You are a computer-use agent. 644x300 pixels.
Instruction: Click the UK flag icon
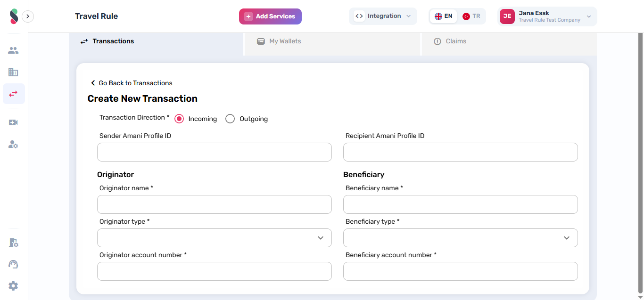(x=438, y=16)
